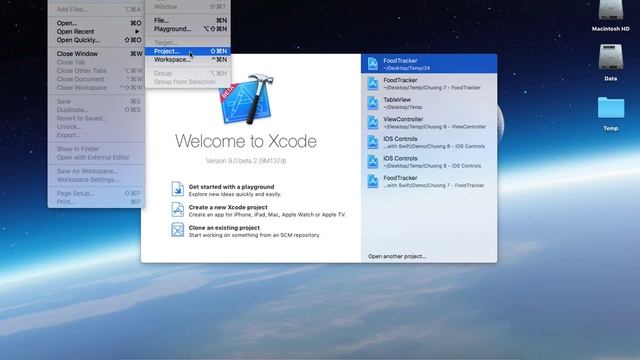Click Get started with a playground

coord(231,187)
